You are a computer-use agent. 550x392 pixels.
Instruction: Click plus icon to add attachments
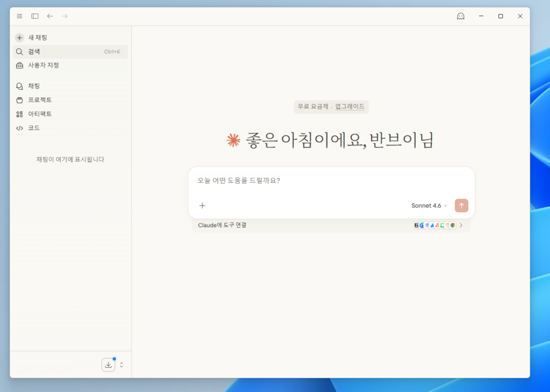[x=202, y=206]
